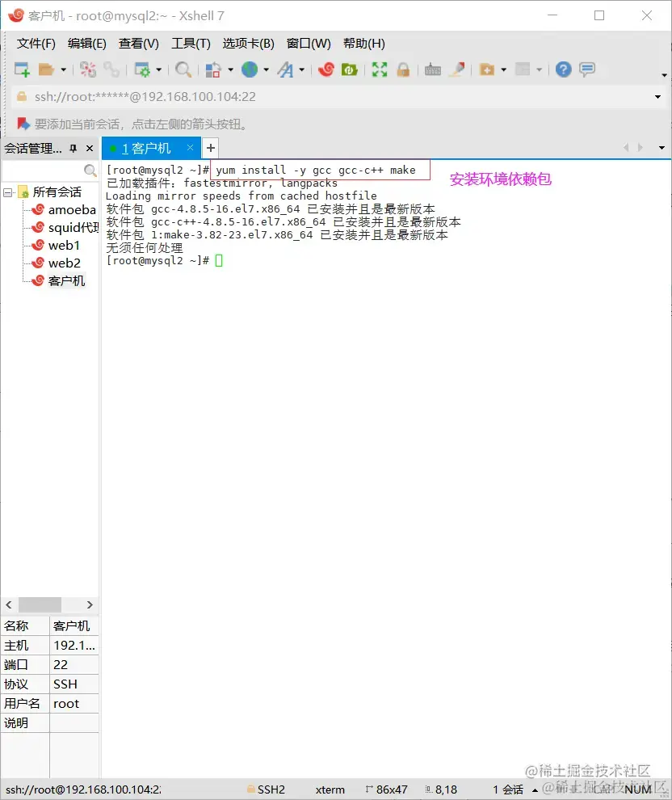Select the 所有会话 folder
Viewport: 672px width, 800px height.
click(57, 192)
